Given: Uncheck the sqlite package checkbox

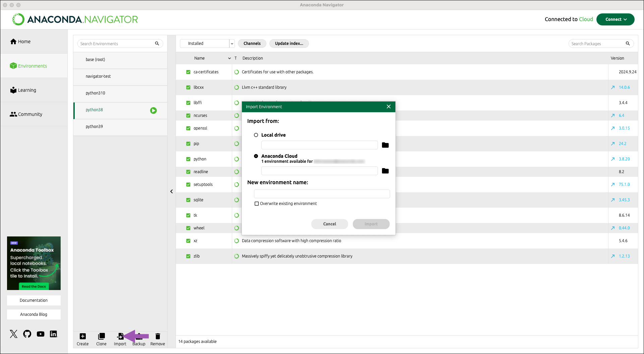Looking at the screenshot, I should coord(188,200).
